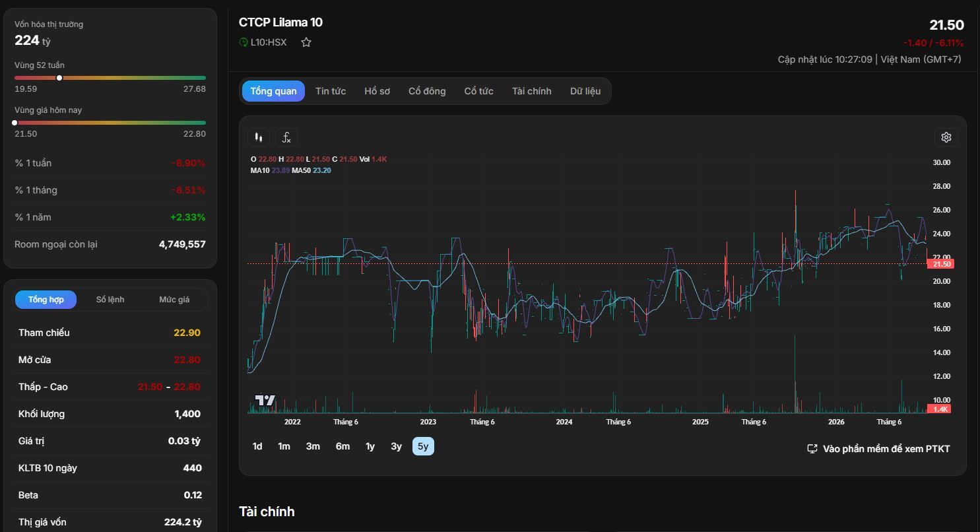Click the CTCP Lilama 10 company name
The height and width of the screenshot is (532, 980).
click(x=280, y=22)
